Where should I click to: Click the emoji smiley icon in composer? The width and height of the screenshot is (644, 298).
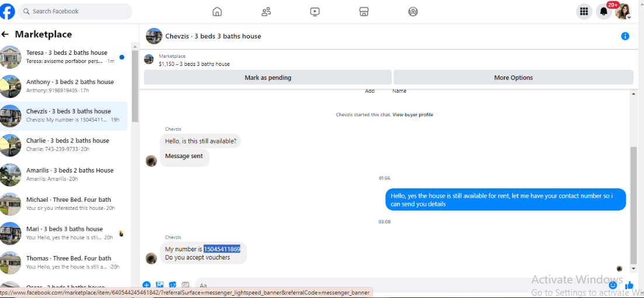(613, 285)
